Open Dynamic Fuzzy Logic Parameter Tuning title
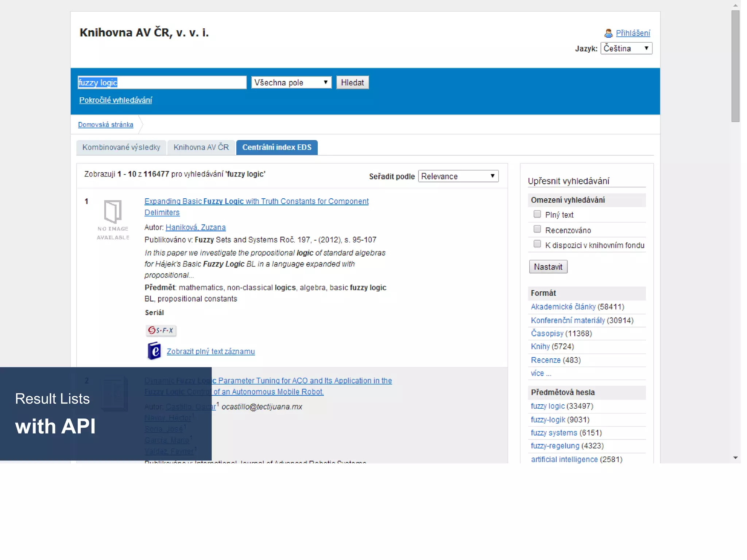 pos(268,386)
